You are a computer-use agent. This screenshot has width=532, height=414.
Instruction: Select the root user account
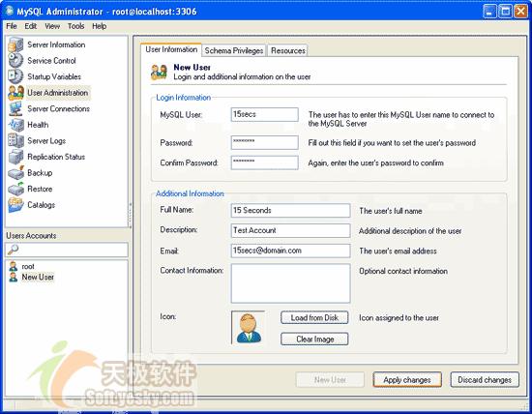pyautogui.click(x=28, y=266)
